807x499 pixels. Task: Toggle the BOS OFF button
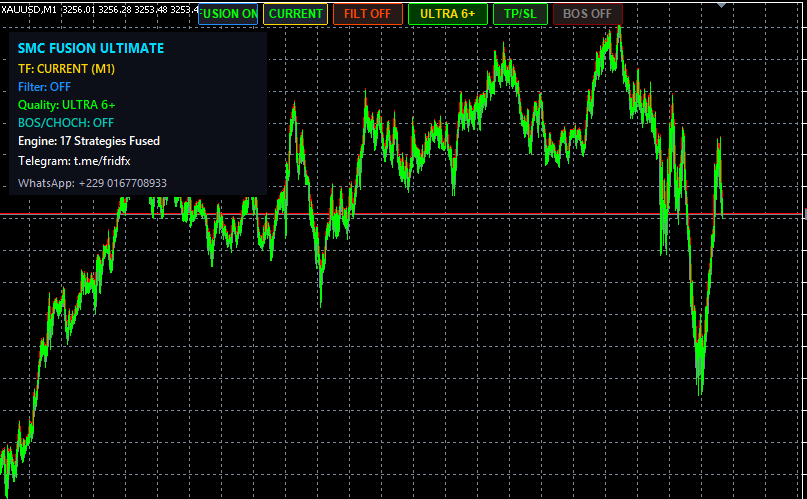pos(587,14)
